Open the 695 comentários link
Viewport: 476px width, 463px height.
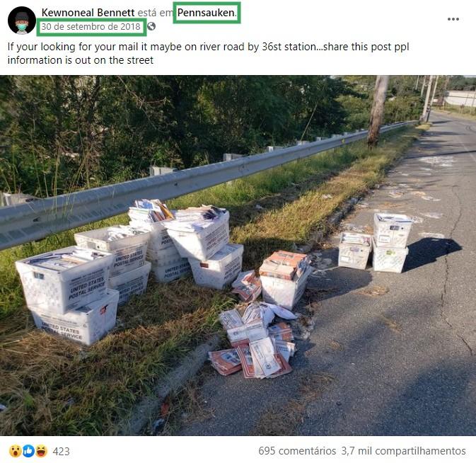(x=297, y=451)
